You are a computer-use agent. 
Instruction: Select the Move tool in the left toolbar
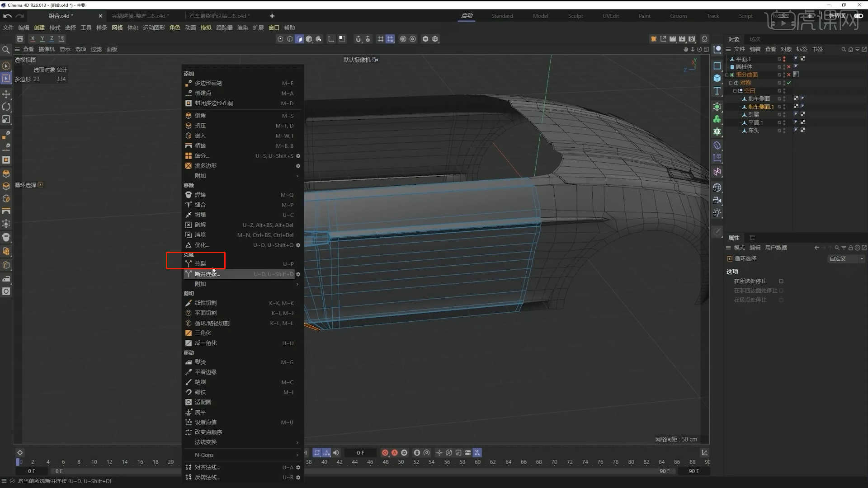click(x=6, y=94)
